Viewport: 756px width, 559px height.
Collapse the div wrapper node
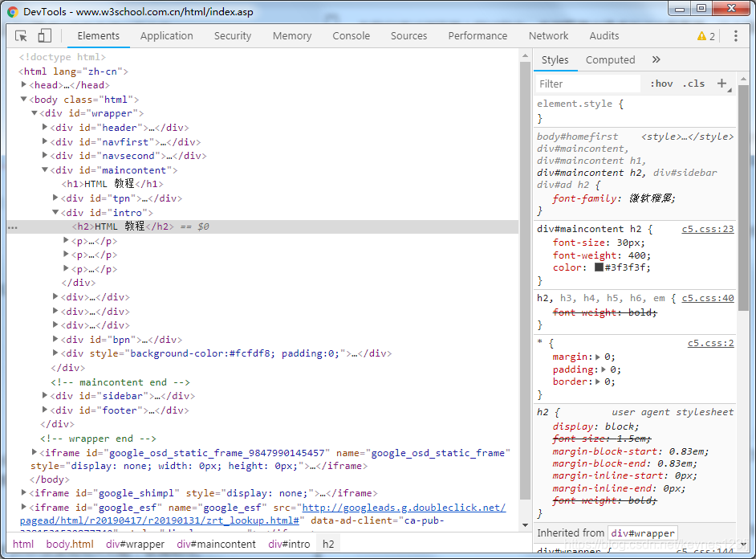coord(35,113)
